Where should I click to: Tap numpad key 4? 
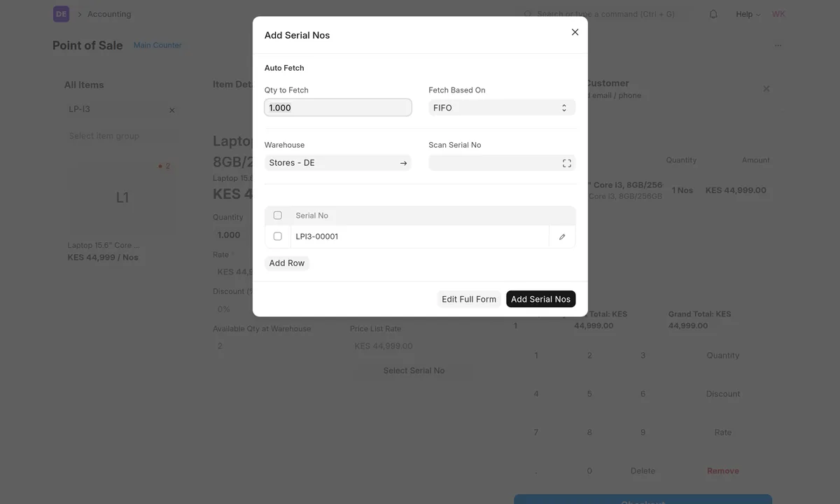(536, 394)
